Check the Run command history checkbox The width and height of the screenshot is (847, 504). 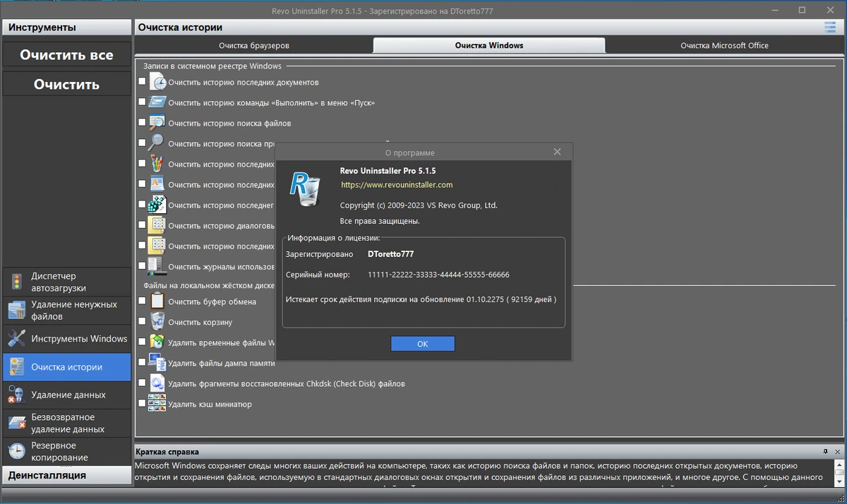click(x=142, y=102)
